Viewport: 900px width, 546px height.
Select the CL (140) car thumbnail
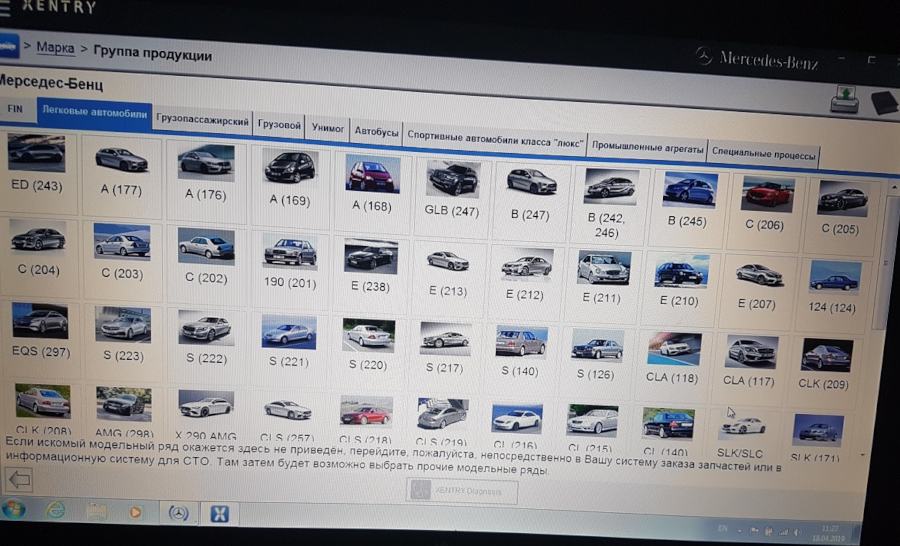click(668, 432)
